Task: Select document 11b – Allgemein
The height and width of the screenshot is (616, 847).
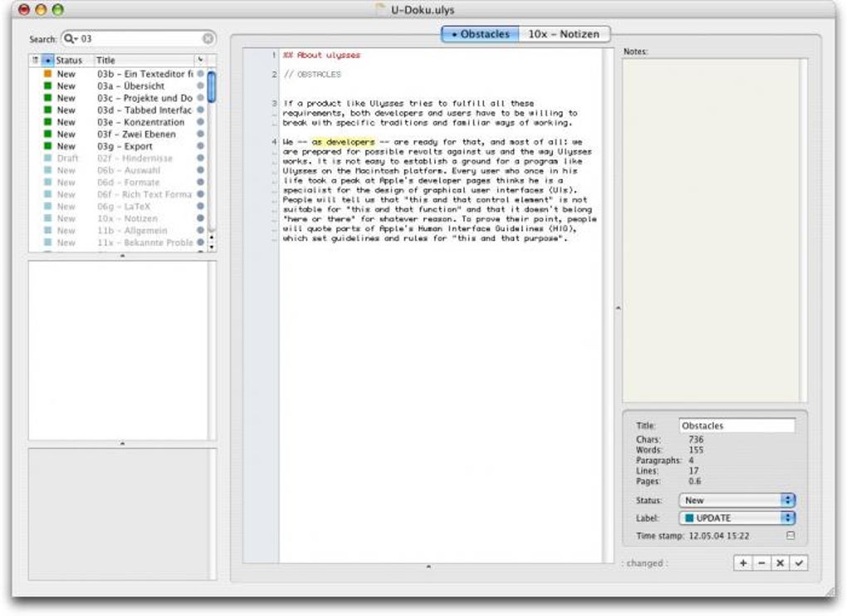Action: pos(118,231)
